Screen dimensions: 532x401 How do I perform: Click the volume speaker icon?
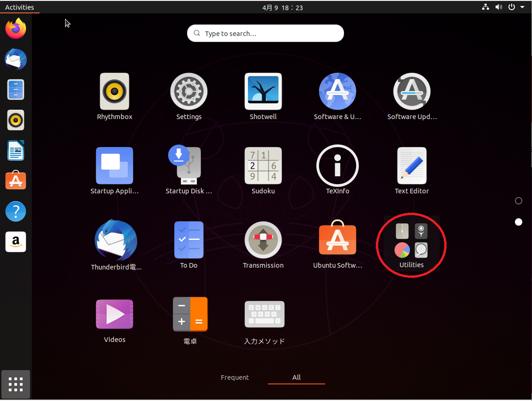click(x=498, y=7)
